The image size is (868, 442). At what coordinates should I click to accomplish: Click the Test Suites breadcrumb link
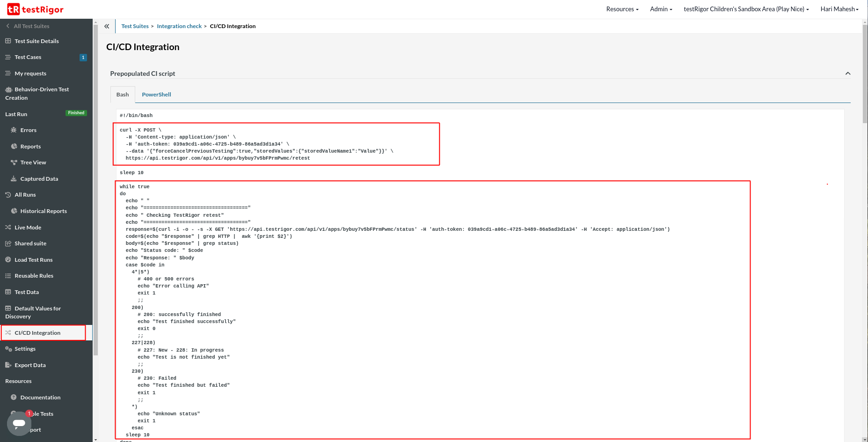135,26
